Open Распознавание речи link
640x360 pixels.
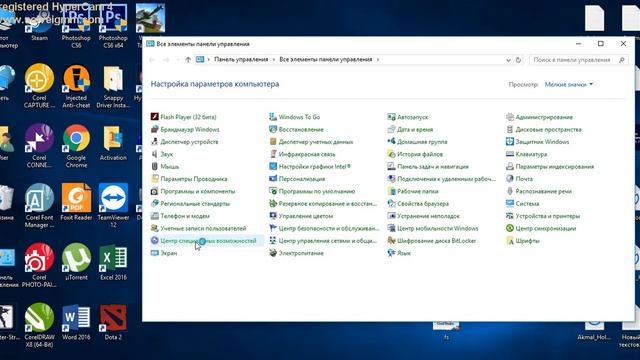544,191
